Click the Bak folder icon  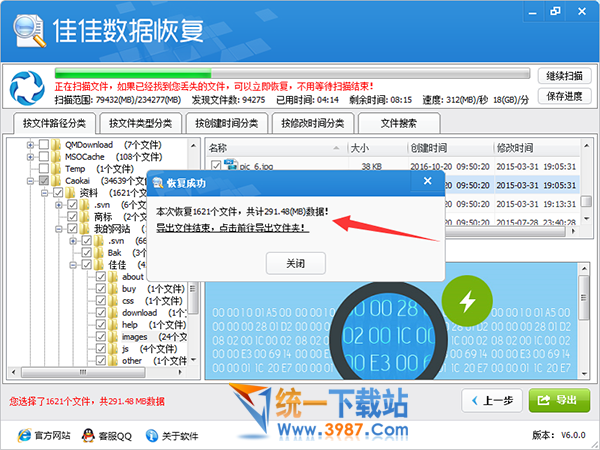point(99,253)
